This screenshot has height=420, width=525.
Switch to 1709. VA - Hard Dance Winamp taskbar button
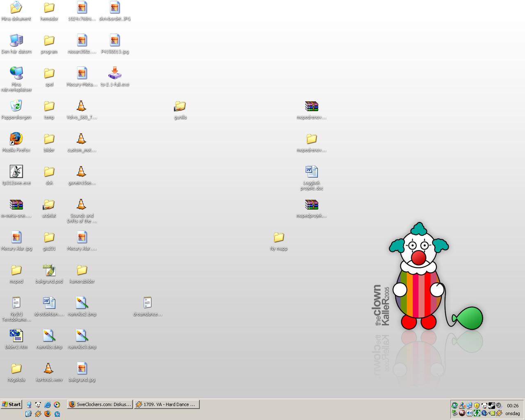[167, 404]
